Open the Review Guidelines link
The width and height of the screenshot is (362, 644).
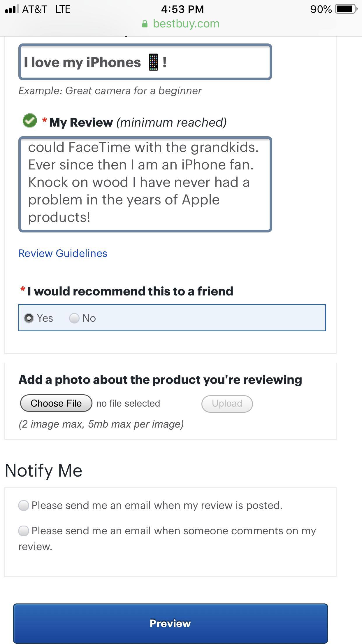(x=63, y=253)
